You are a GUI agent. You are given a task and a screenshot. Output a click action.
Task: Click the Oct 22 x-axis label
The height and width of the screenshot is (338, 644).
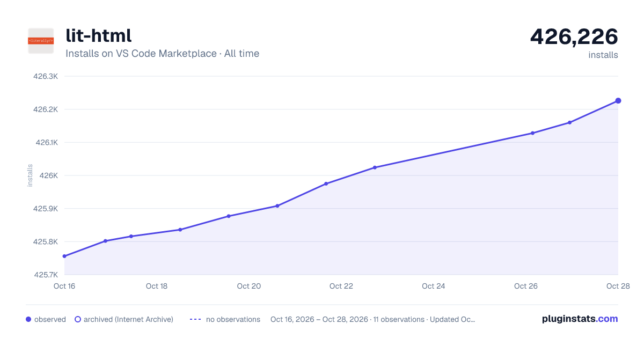[x=341, y=286]
